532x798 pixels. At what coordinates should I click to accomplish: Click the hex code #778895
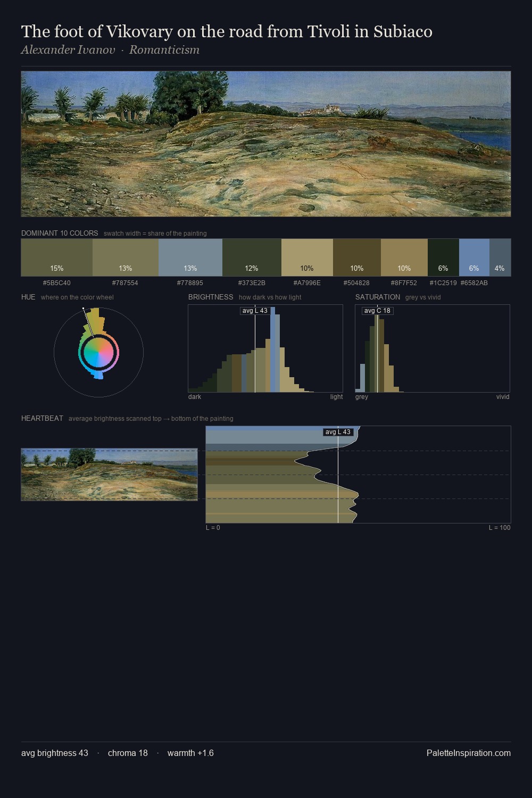pyautogui.click(x=190, y=283)
